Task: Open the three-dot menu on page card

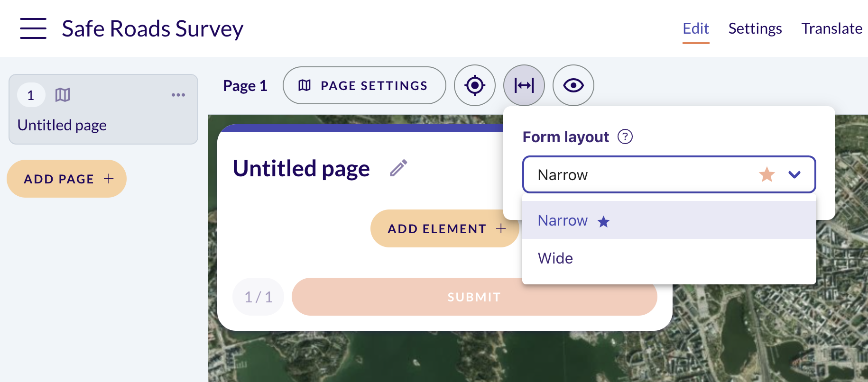Action: pyautogui.click(x=178, y=95)
